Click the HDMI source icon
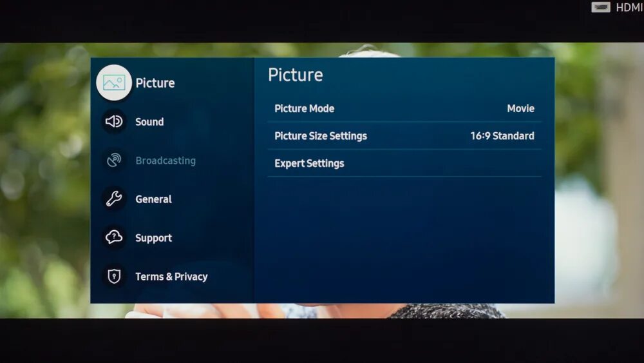644x363 pixels. (x=600, y=7)
